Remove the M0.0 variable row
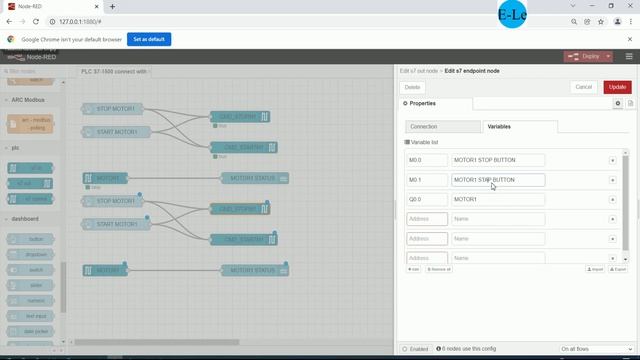Screen dimensions: 640x360 click(x=612, y=160)
